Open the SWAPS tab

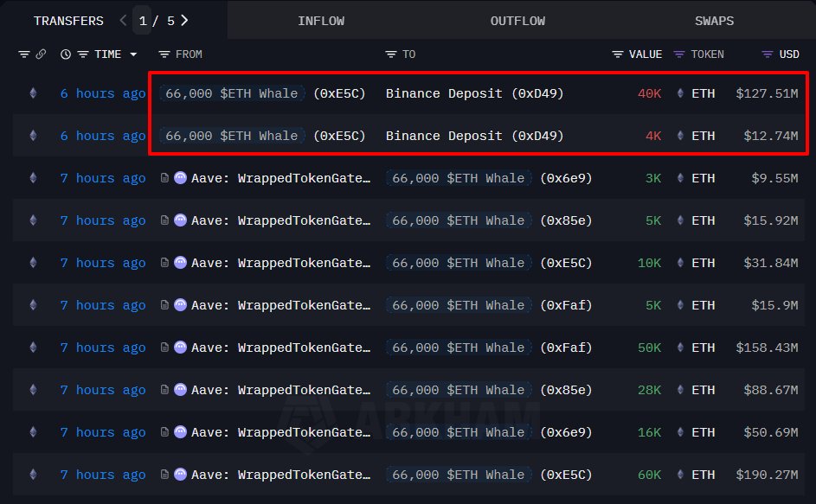[714, 20]
